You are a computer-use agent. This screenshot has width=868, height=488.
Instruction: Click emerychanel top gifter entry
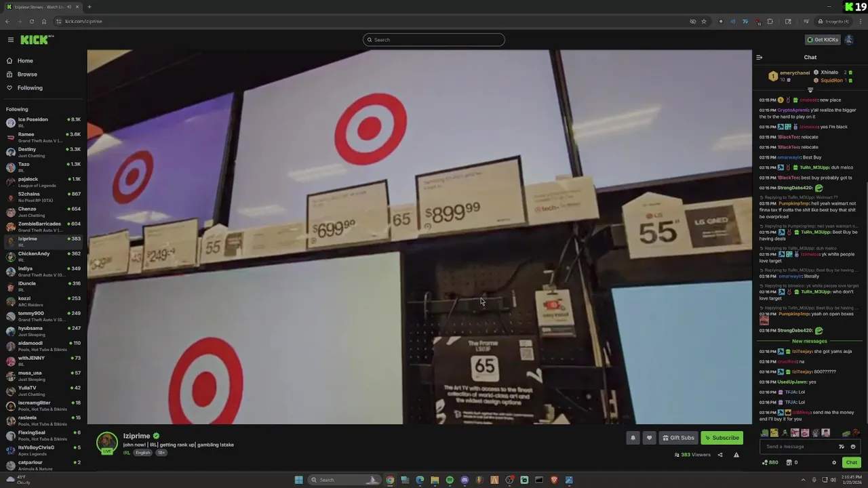pos(790,76)
